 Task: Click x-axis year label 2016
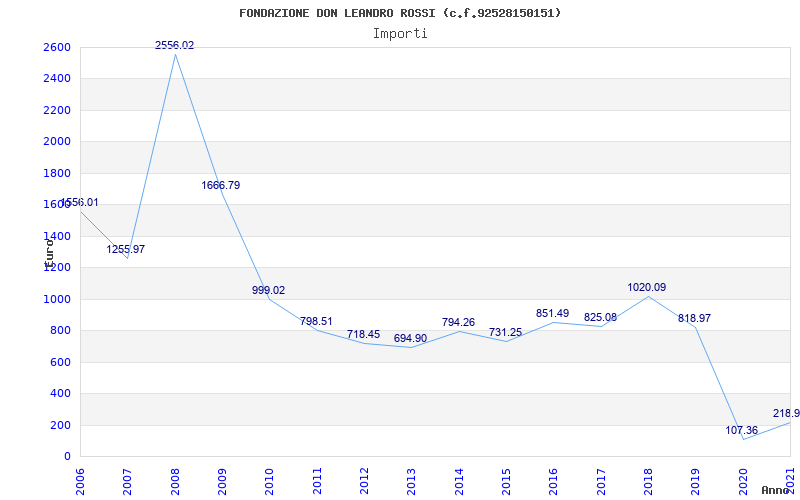click(x=554, y=481)
